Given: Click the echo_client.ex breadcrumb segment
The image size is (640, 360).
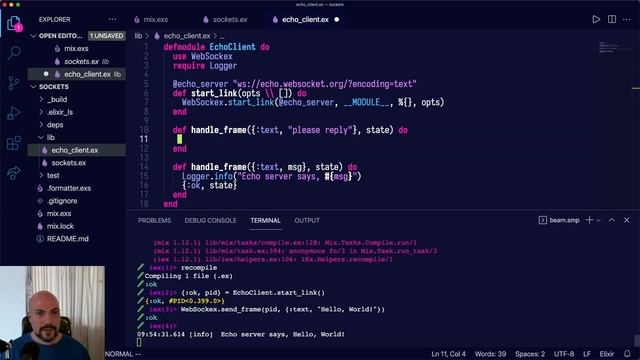Looking at the screenshot, I should coord(187,36).
